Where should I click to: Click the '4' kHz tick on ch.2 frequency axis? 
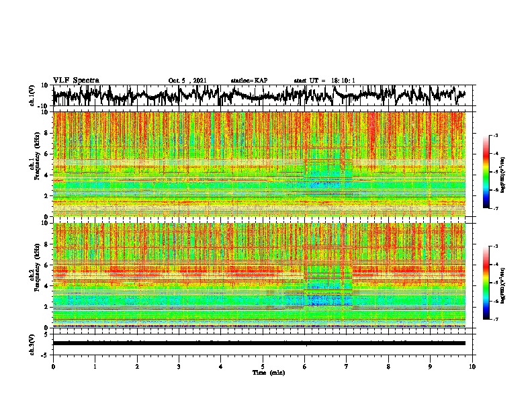46,286
